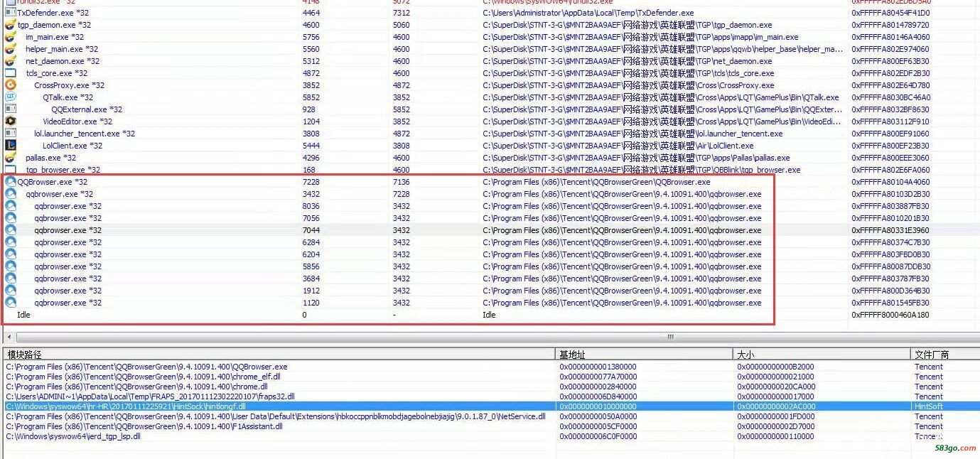This screenshot has height=459, width=980.
Task: Click EPROCESS address 0xFFFFFA80104A4060
Action: pyautogui.click(x=890, y=182)
